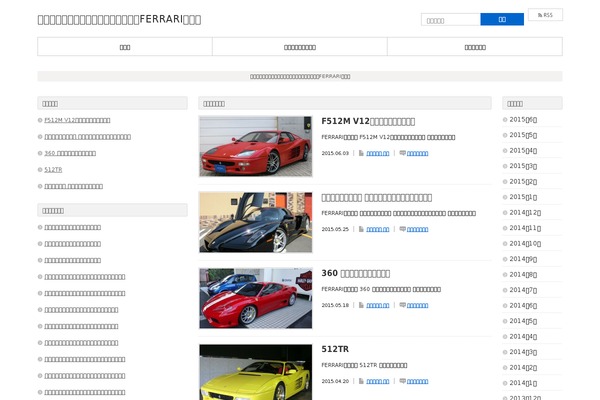
Task: Open the comments link of the 2015.04.20 post
Action: tap(417, 381)
